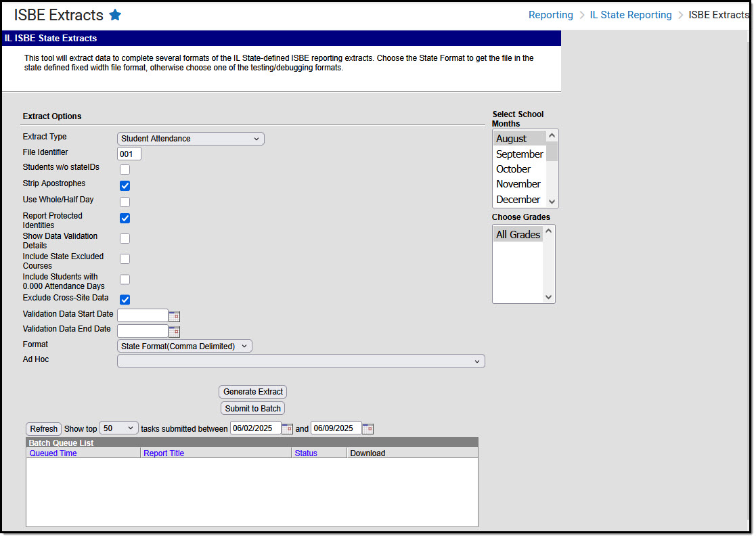
Task: Click the ISBE Extracts breadcrumb text
Action: coord(718,15)
